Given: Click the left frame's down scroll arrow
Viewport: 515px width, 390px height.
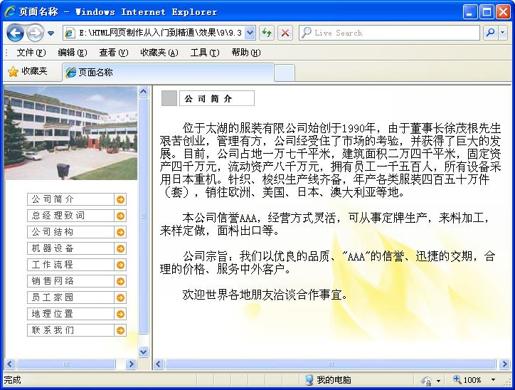Looking at the screenshot, I should (x=143, y=352).
